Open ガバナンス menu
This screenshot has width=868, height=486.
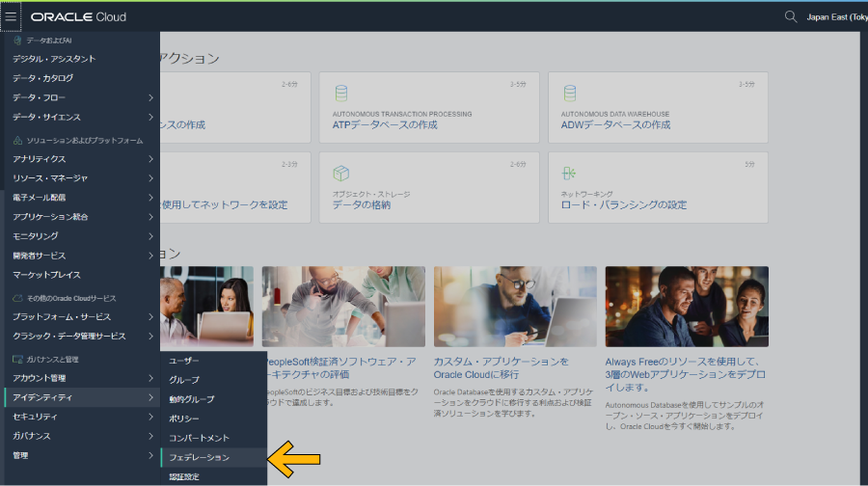click(x=82, y=436)
